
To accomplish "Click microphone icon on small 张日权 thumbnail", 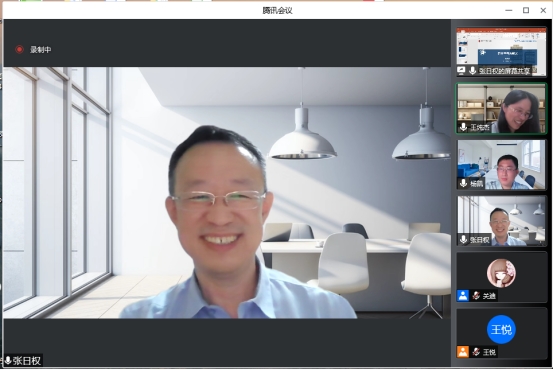I will click(463, 240).
